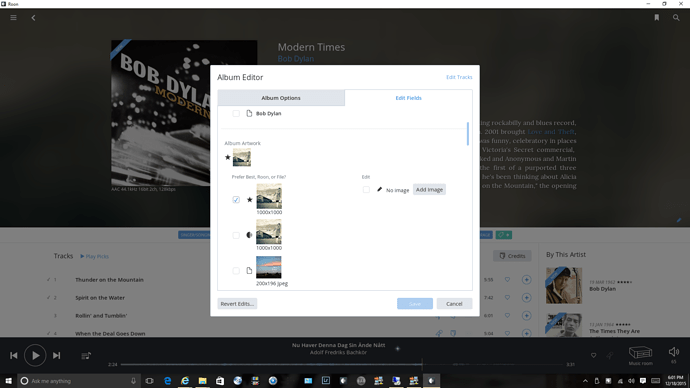The image size is (690, 388).
Task: Click the Album Editor scrollbar thumb
Action: click(468, 134)
